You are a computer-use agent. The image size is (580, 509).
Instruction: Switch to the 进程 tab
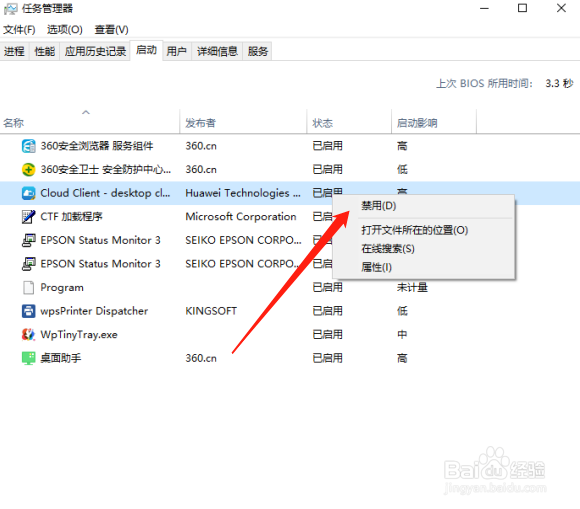pos(14,51)
